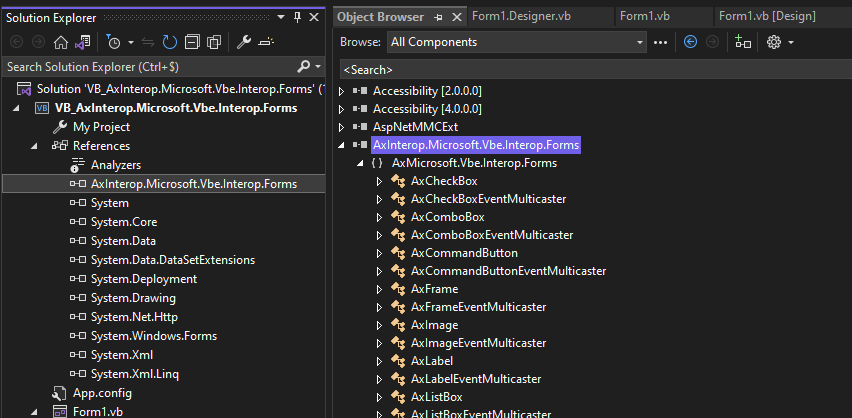Open the Browse All Components dropdown
Screen dimensions: 852x418
click(x=640, y=42)
